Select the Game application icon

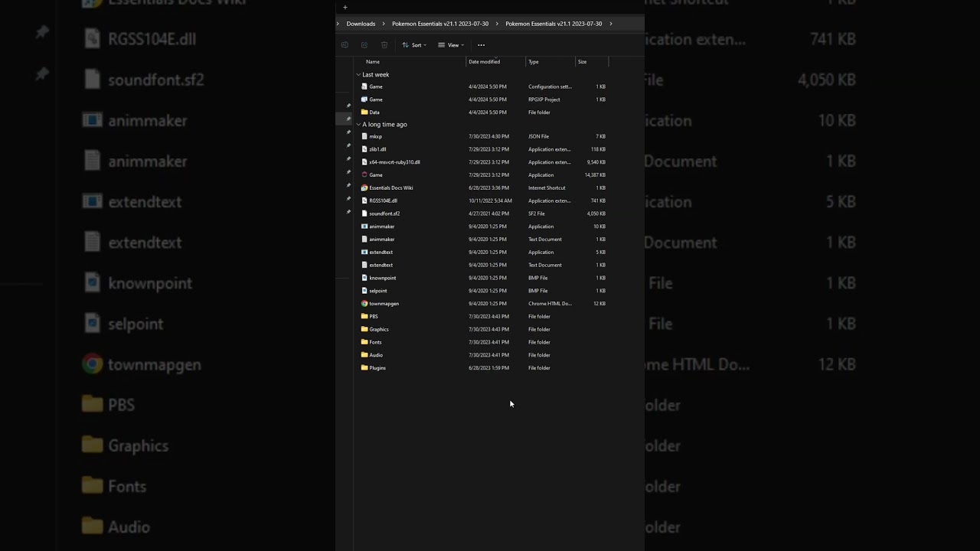(364, 175)
